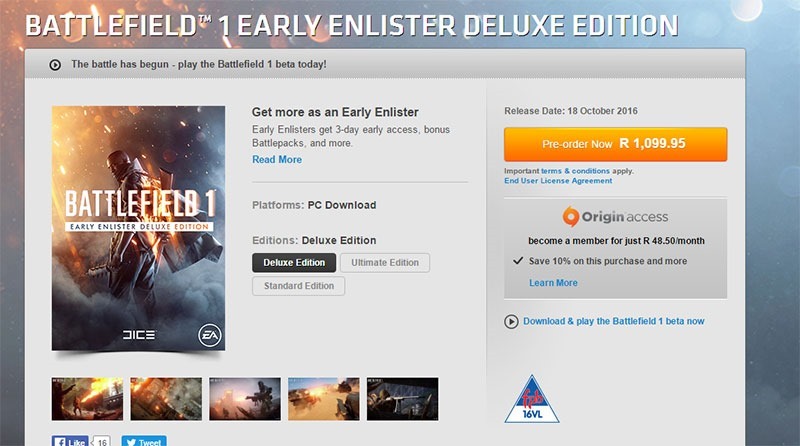
Task: Select the Ultimate Edition option
Action: (385, 263)
